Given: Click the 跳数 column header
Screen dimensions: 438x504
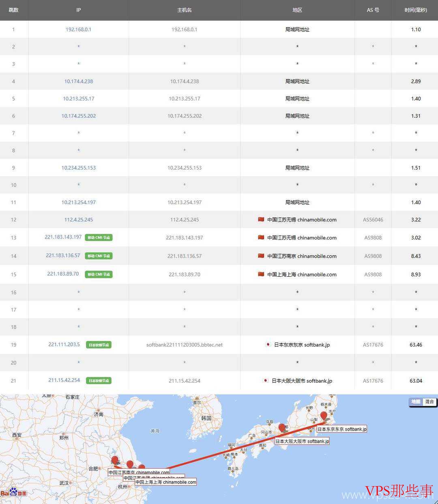Looking at the screenshot, I should point(14,10).
